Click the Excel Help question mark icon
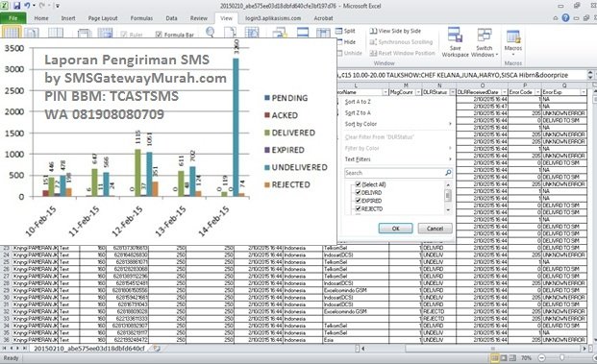The height and width of the screenshot is (364, 597). coord(566,18)
